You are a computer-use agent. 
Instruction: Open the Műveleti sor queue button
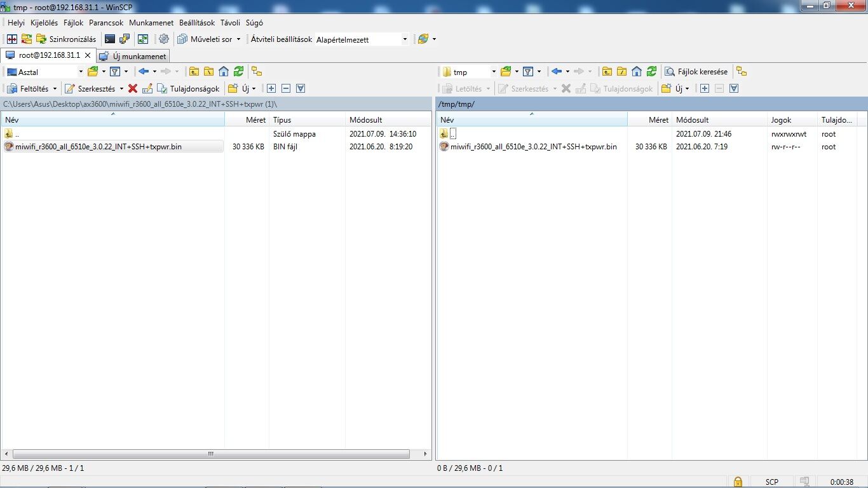coord(205,39)
